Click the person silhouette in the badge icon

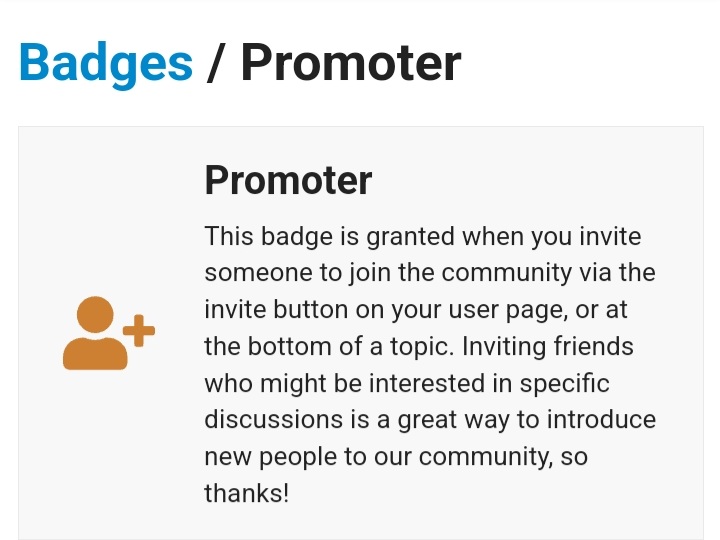(x=95, y=336)
